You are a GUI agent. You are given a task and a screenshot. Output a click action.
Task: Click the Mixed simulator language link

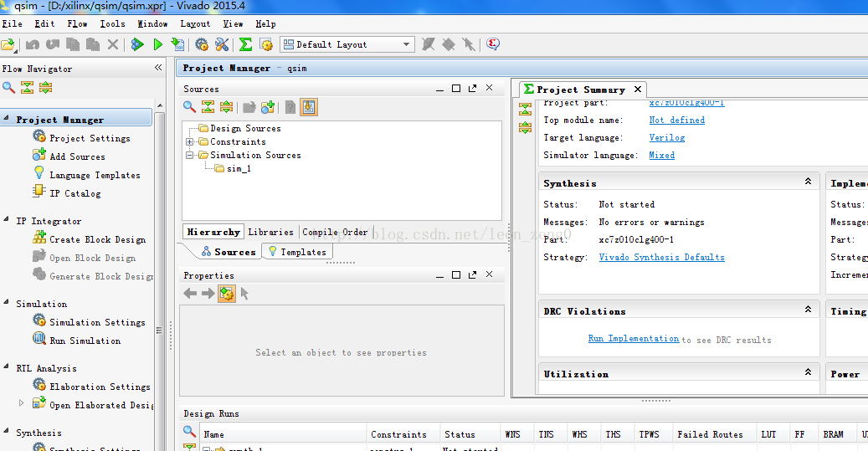tap(661, 156)
